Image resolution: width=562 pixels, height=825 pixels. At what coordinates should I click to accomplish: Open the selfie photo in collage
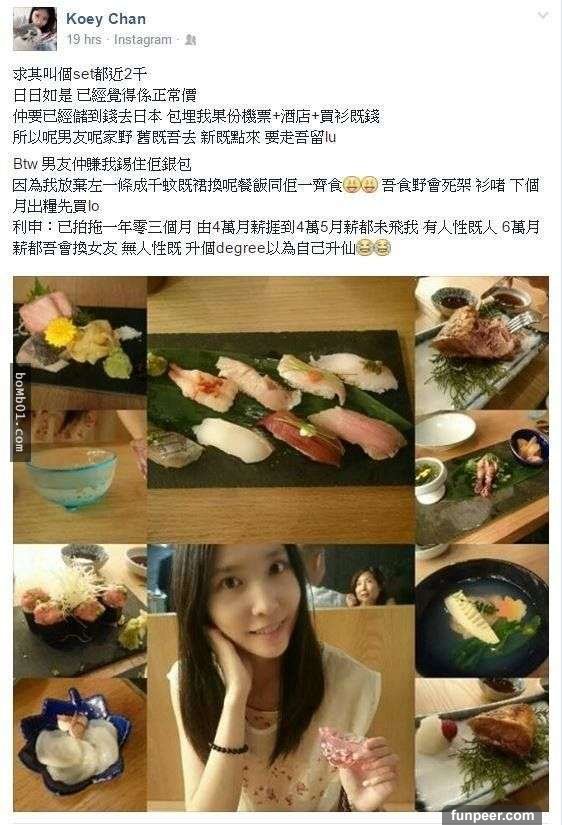tap(280, 678)
